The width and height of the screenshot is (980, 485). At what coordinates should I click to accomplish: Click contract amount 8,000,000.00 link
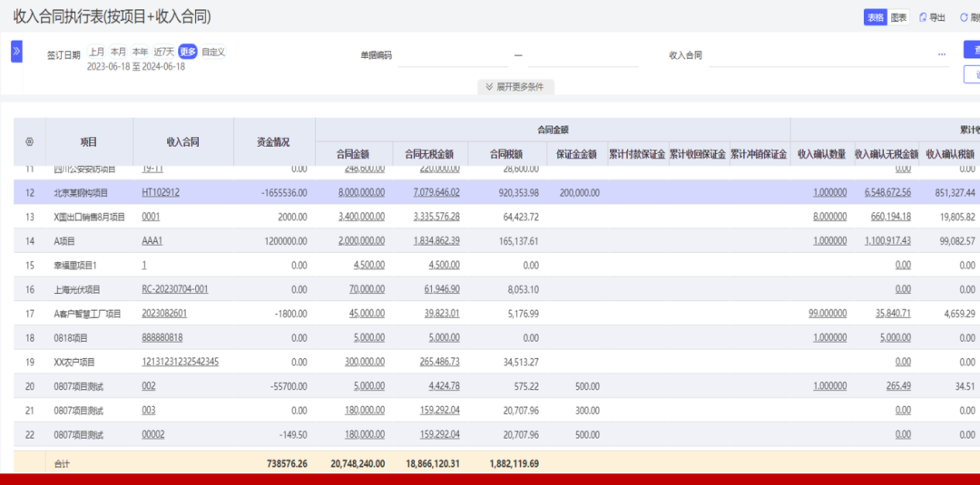361,192
